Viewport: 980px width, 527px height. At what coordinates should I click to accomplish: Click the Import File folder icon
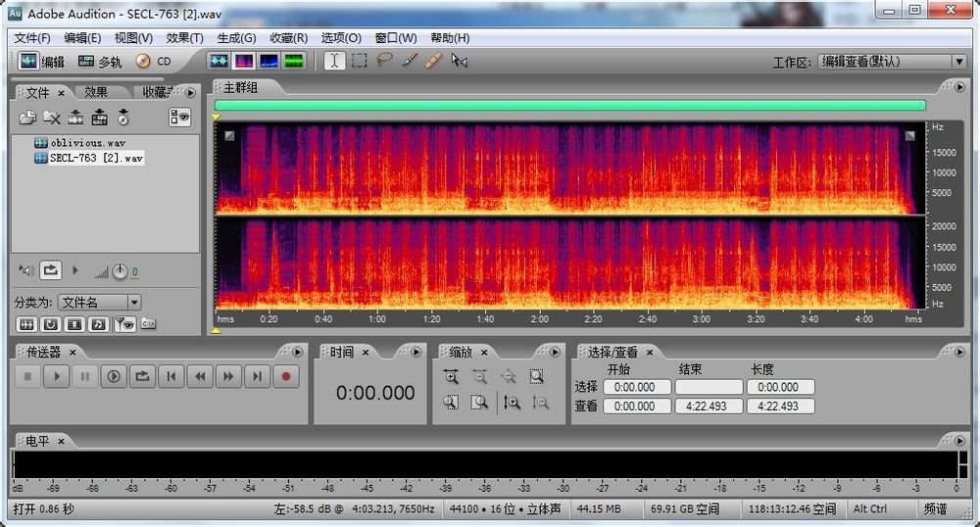[x=27, y=118]
